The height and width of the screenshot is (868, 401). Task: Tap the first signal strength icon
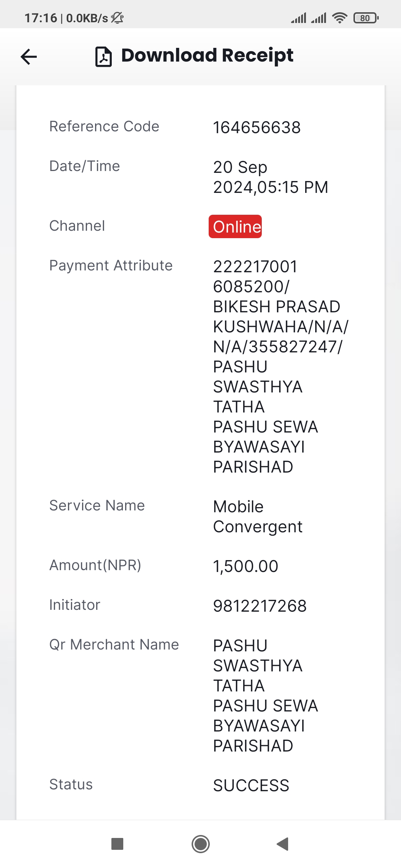coord(299,18)
